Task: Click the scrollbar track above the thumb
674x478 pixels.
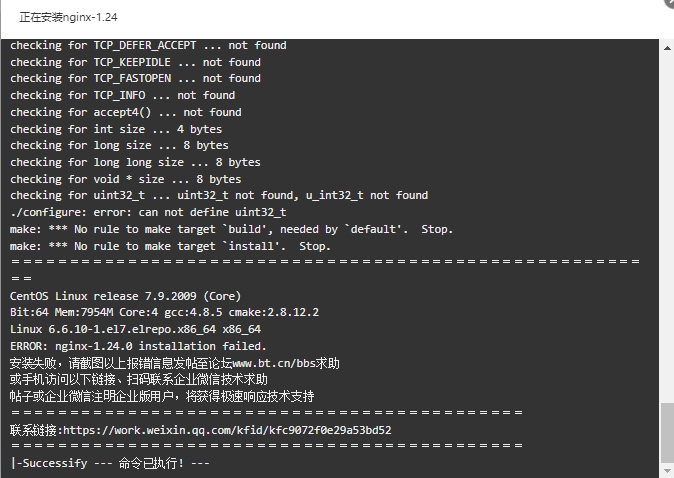Action: pos(667,228)
